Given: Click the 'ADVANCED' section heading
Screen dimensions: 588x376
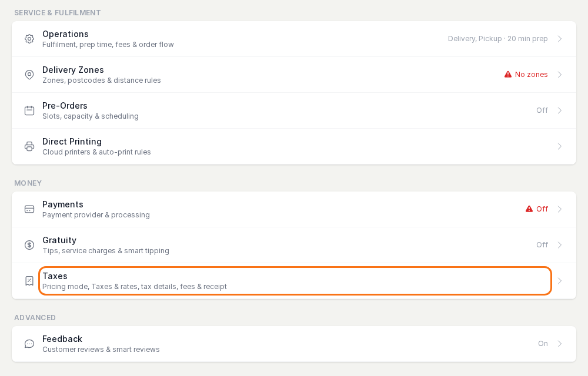Looking at the screenshot, I should click(x=35, y=318).
